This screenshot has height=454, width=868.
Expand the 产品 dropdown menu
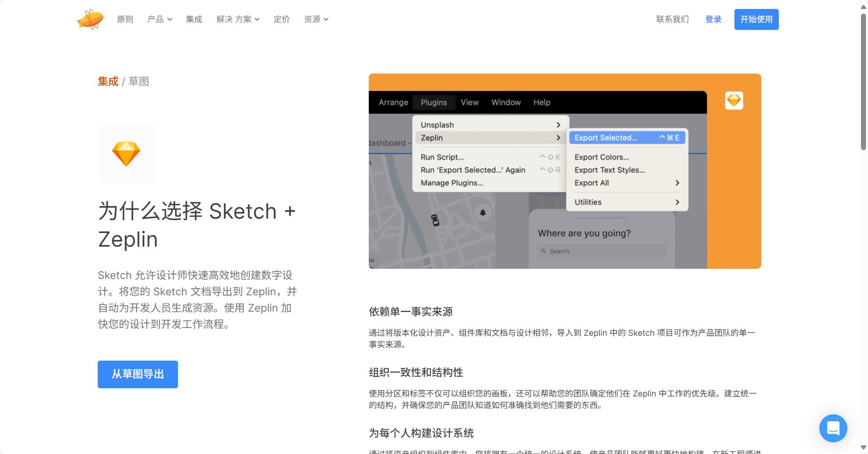[159, 19]
